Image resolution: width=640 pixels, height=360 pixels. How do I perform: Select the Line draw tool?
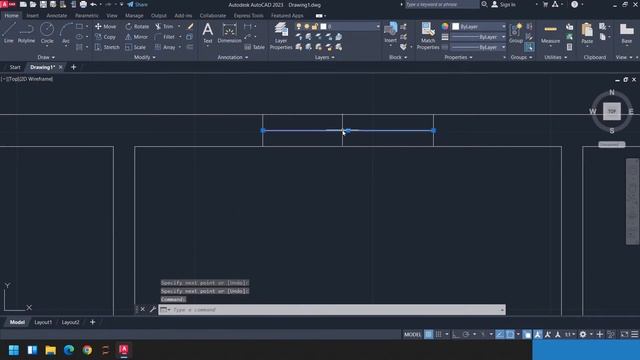[9, 33]
